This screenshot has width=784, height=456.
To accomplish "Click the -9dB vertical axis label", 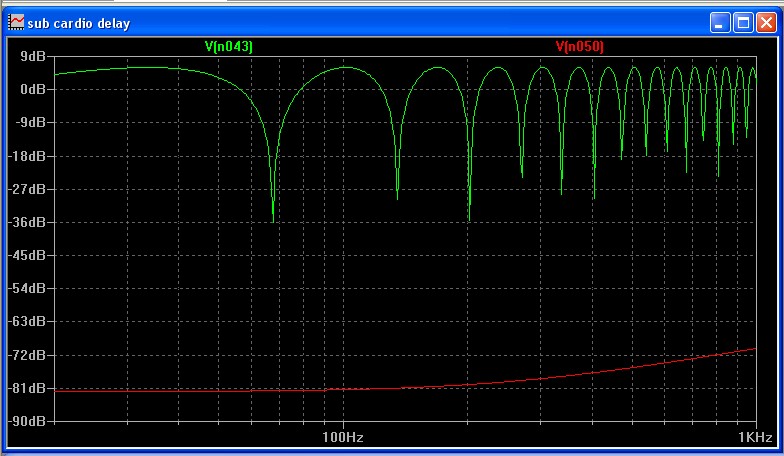I will click(x=30, y=122).
